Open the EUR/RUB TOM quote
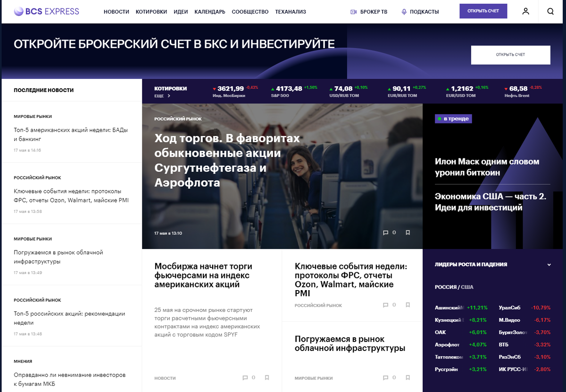 (407, 92)
